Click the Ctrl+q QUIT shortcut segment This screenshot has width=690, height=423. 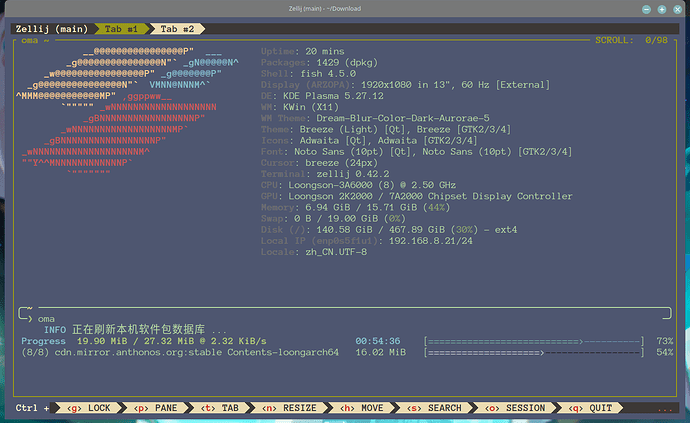(x=590, y=408)
